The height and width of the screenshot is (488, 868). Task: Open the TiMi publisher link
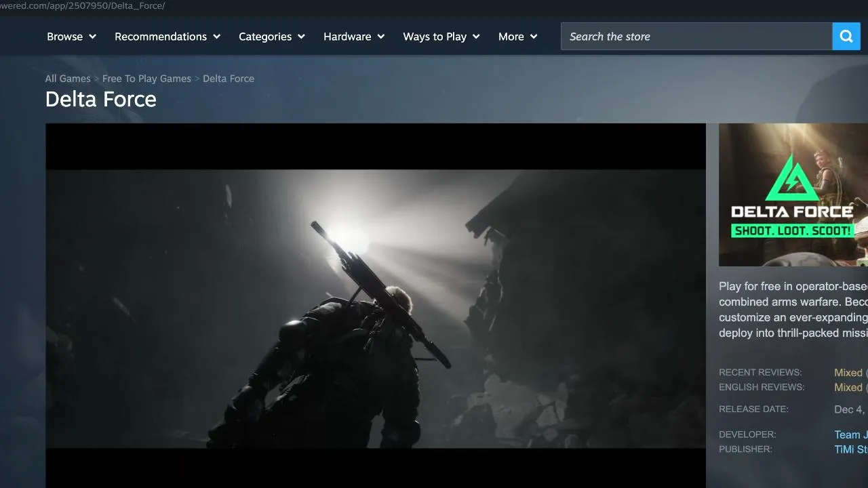tap(851, 449)
